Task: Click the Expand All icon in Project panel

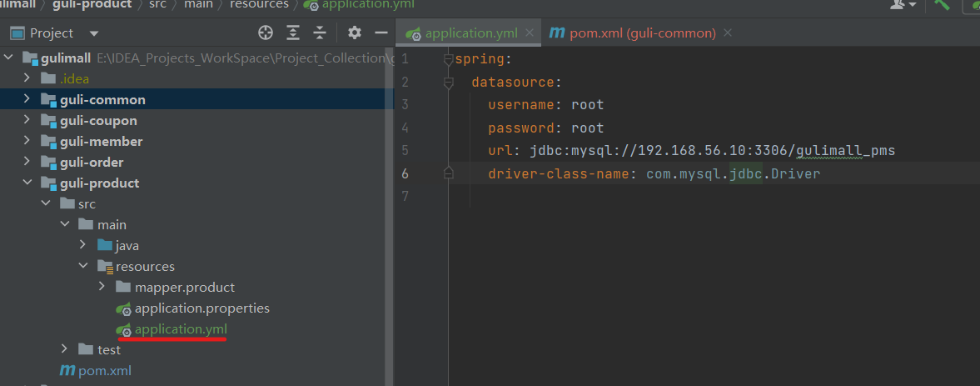Action: (x=293, y=33)
